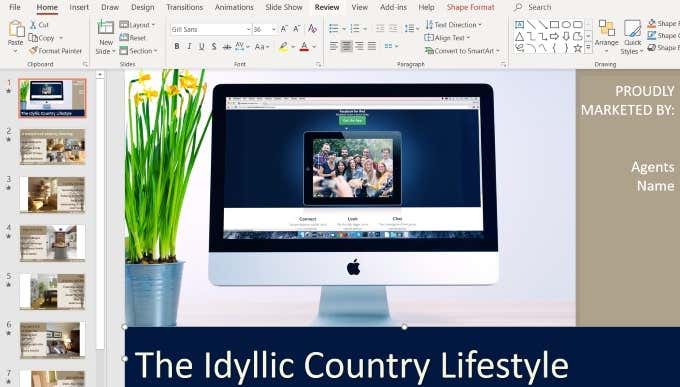Image resolution: width=680 pixels, height=387 pixels.
Task: Center the paragraph text
Action: click(x=346, y=46)
